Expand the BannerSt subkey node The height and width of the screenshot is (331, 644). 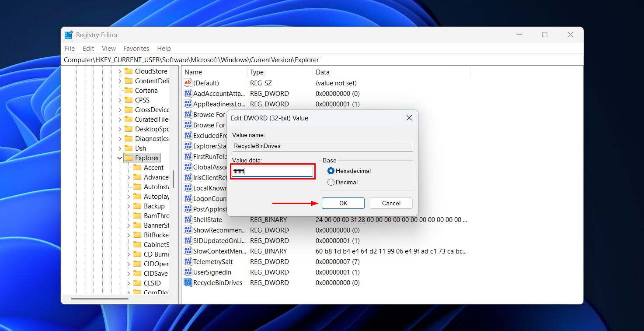coord(129,225)
